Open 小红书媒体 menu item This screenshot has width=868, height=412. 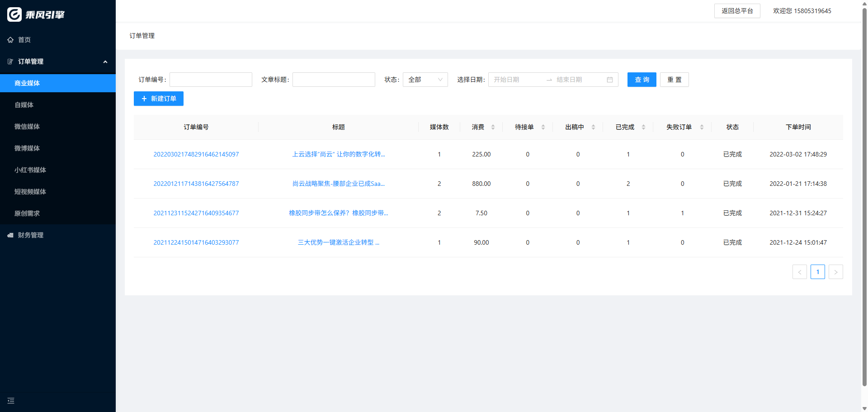click(30, 170)
